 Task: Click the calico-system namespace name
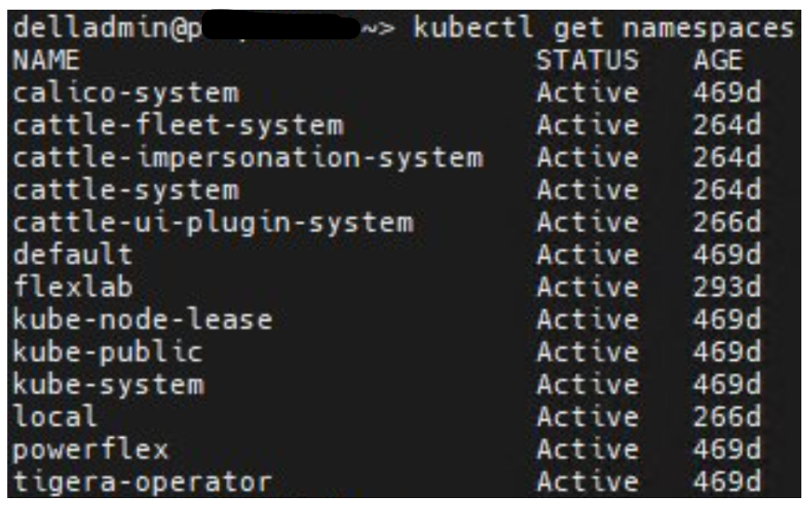tap(125, 92)
